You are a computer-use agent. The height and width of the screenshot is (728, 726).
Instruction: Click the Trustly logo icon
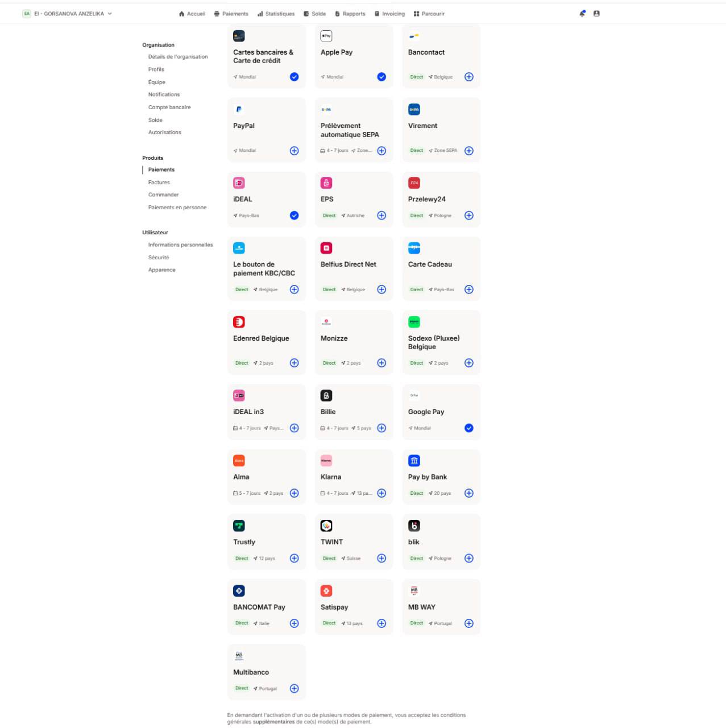[239, 526]
